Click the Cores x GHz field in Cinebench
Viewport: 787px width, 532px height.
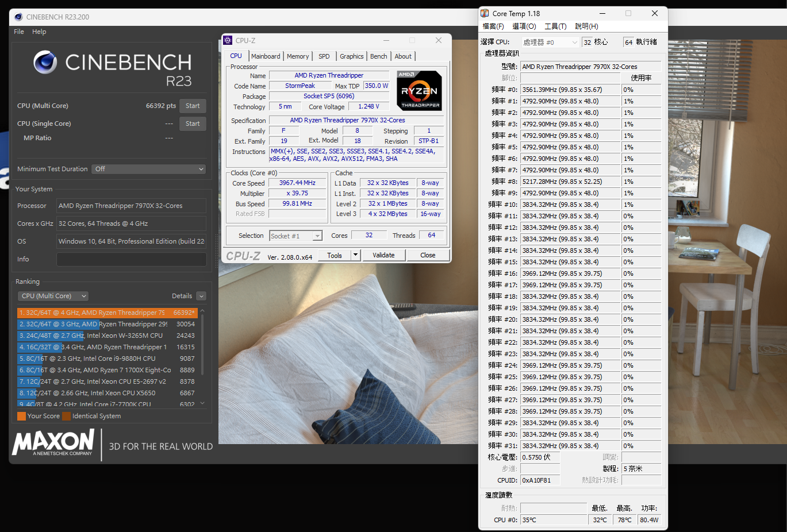[131, 223]
